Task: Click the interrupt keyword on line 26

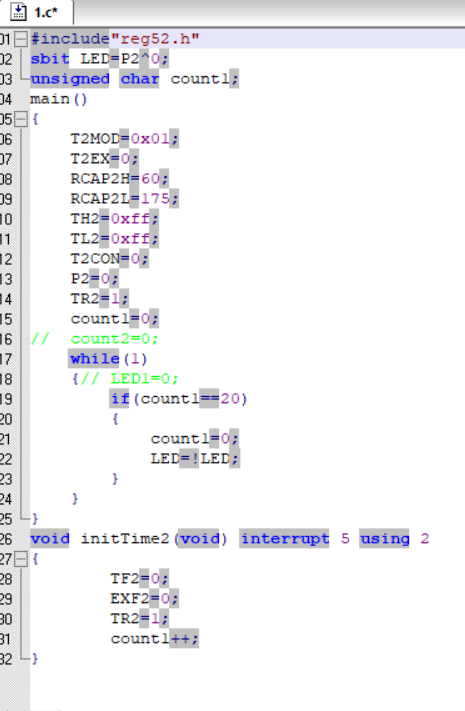Action: (284, 539)
